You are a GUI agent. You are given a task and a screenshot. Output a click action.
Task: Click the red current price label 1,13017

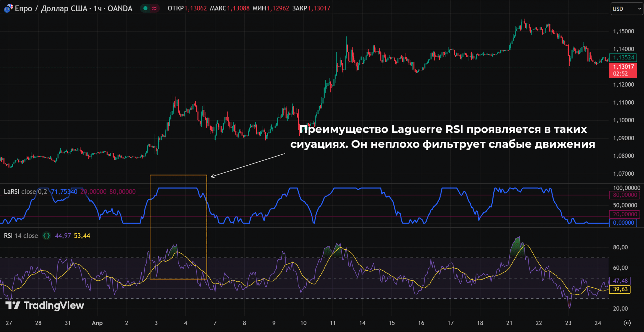point(623,70)
